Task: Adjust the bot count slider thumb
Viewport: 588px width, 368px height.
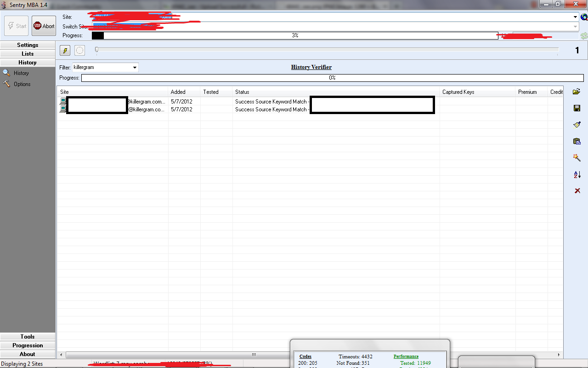Action: point(96,49)
